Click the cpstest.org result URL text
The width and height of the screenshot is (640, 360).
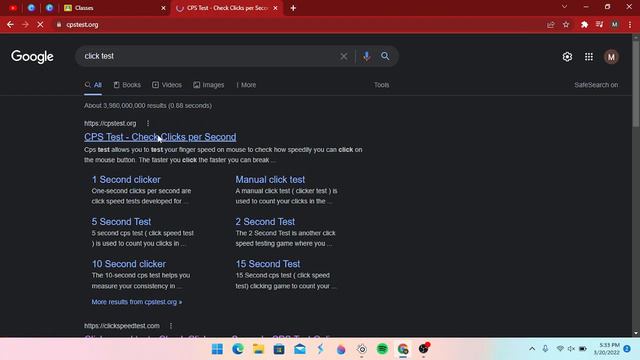[x=110, y=123]
